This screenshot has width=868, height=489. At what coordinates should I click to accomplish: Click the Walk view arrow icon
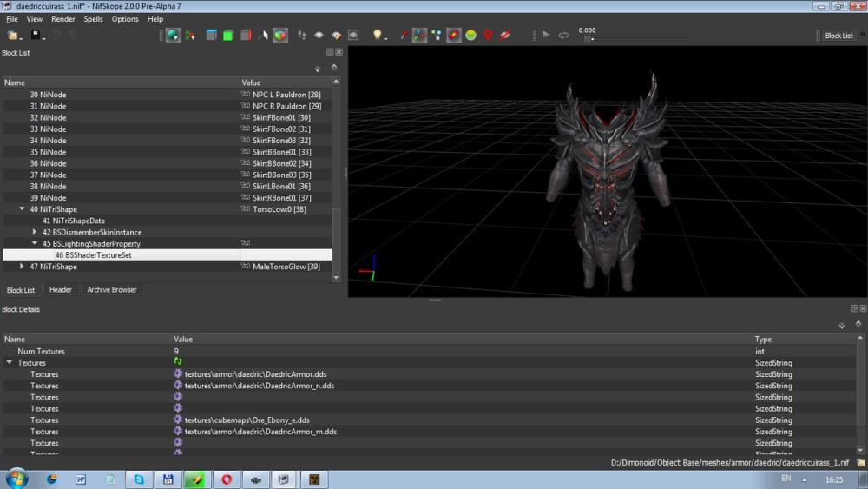tap(264, 36)
